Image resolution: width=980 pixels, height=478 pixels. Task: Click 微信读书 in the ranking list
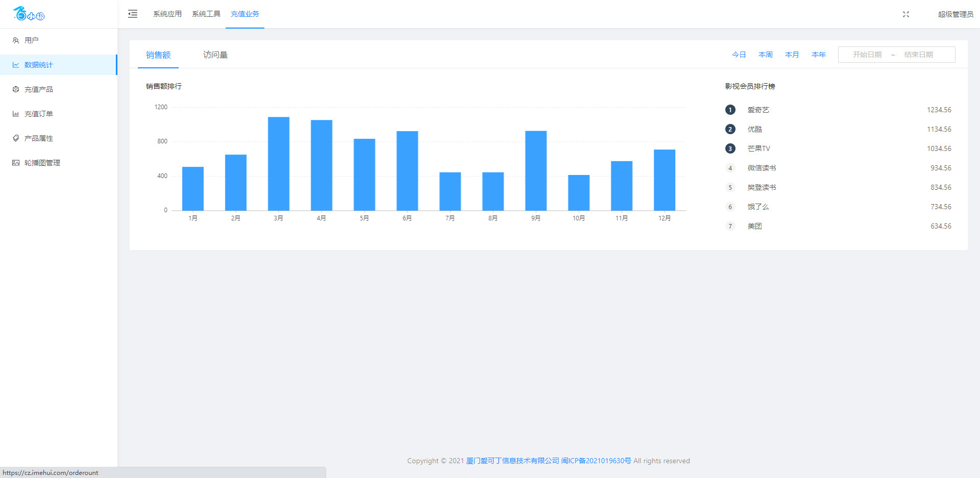(762, 168)
